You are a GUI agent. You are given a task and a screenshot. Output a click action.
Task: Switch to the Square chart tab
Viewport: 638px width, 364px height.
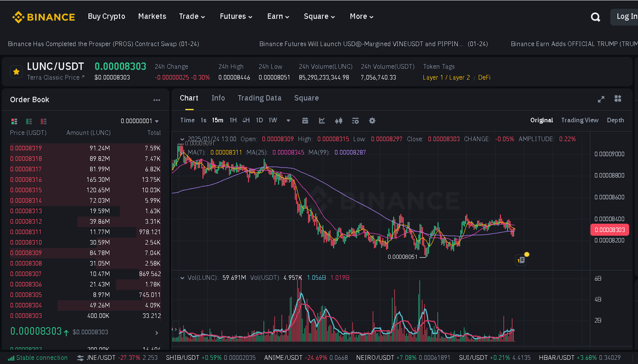pos(306,98)
